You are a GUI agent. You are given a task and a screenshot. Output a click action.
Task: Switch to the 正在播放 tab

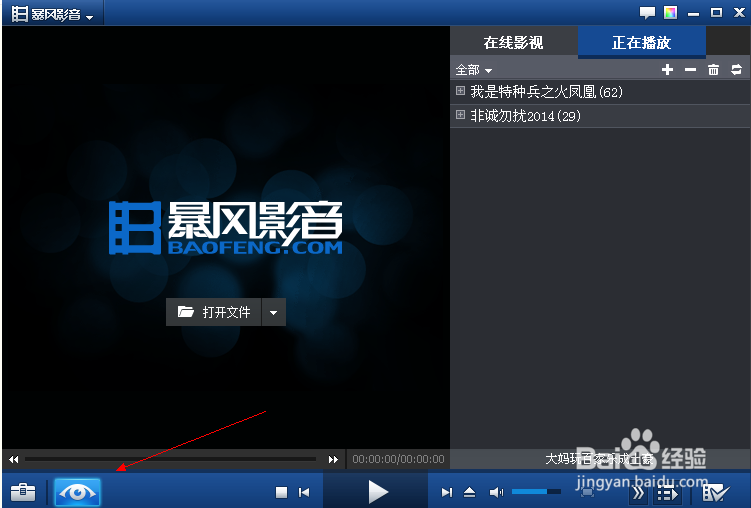pyautogui.click(x=641, y=43)
